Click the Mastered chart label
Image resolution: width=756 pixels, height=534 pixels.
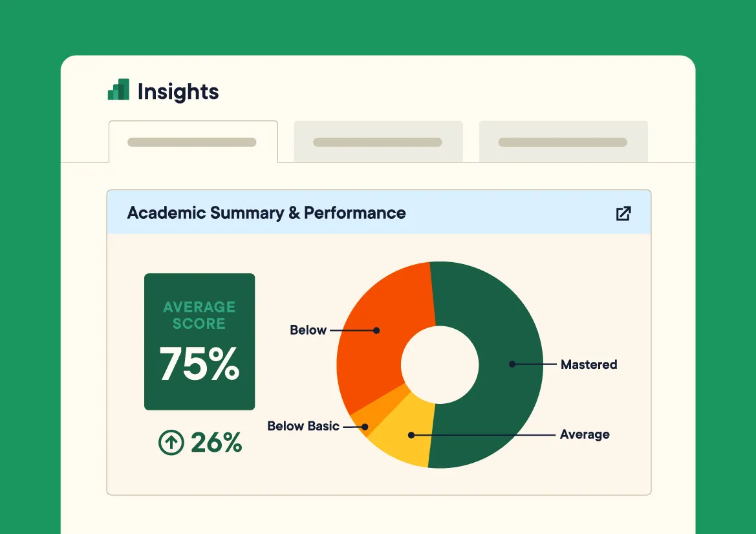[589, 364]
